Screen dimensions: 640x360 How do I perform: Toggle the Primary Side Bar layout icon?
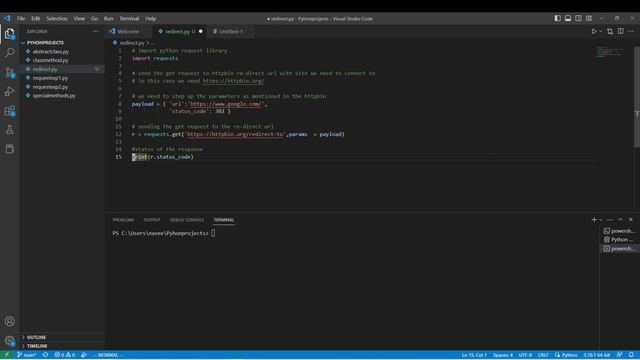(x=557, y=18)
